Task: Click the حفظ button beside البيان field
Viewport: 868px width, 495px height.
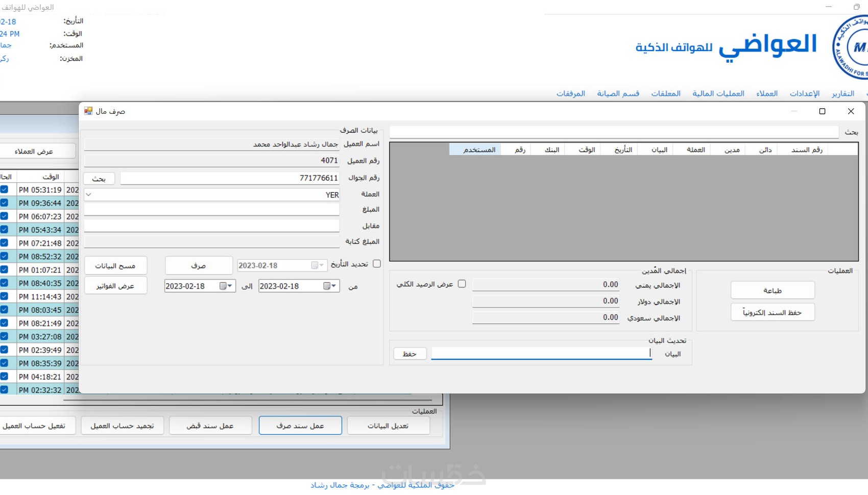Action: coord(410,354)
